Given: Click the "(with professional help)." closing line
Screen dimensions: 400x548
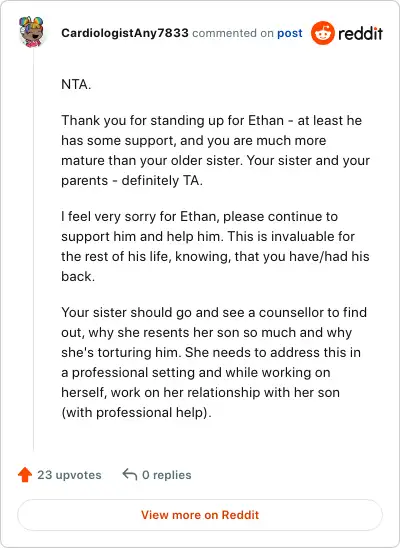Looking at the screenshot, I should tap(136, 413).
